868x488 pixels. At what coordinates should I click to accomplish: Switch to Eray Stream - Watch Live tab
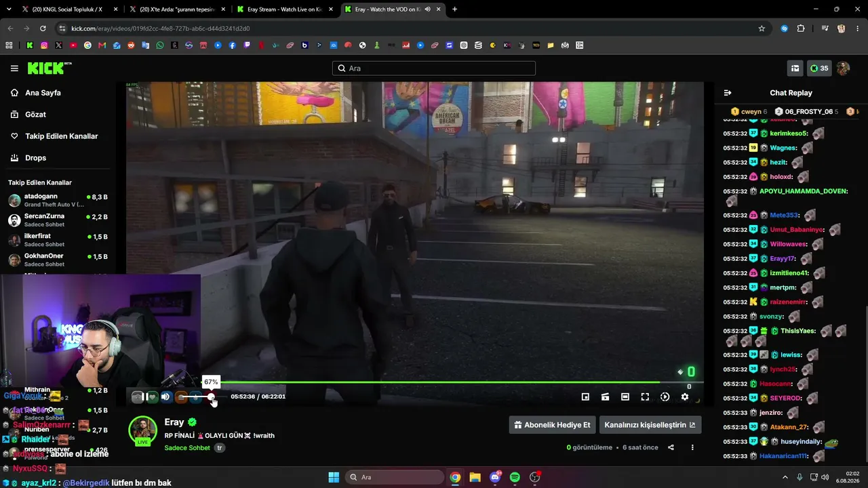click(283, 9)
